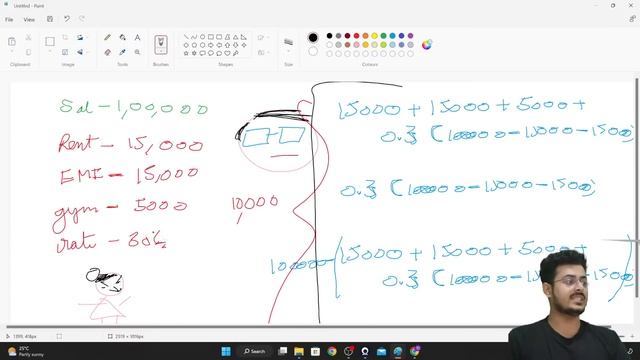The height and width of the screenshot is (360, 640).
Task: Pick the Rectangle shape
Action: pyautogui.click(x=211, y=37)
